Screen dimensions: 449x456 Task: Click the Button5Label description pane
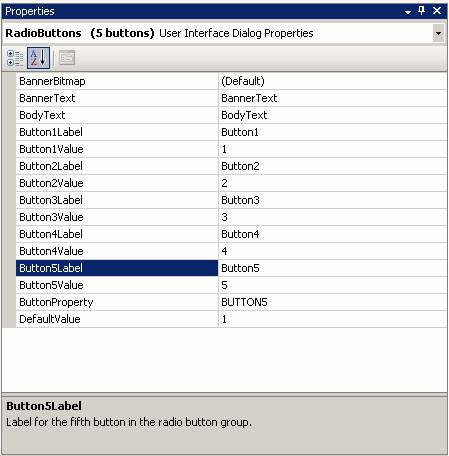(x=224, y=424)
